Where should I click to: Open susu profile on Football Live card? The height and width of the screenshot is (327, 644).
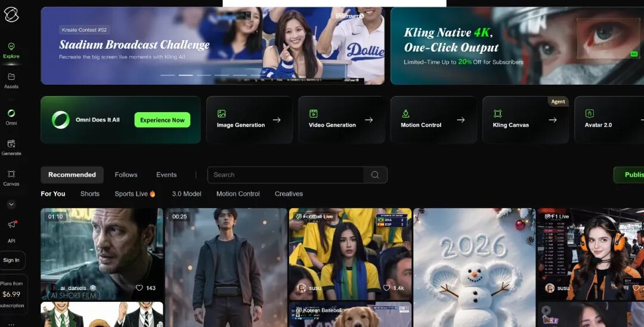[x=309, y=288]
